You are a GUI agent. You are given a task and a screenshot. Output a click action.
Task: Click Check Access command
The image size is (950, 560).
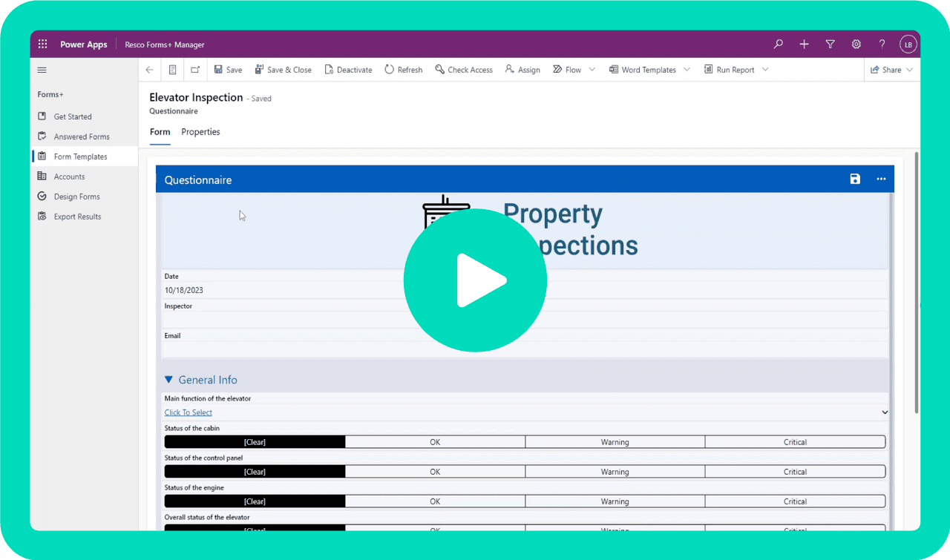[464, 70]
